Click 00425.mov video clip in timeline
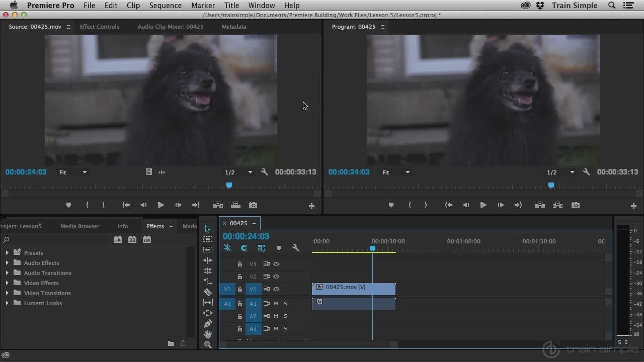The image size is (644, 362). click(354, 289)
